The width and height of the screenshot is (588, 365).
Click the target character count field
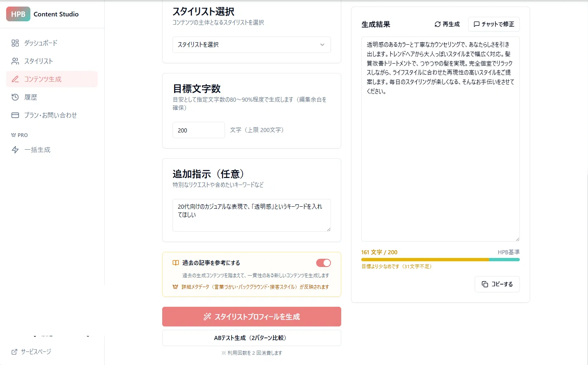(199, 130)
